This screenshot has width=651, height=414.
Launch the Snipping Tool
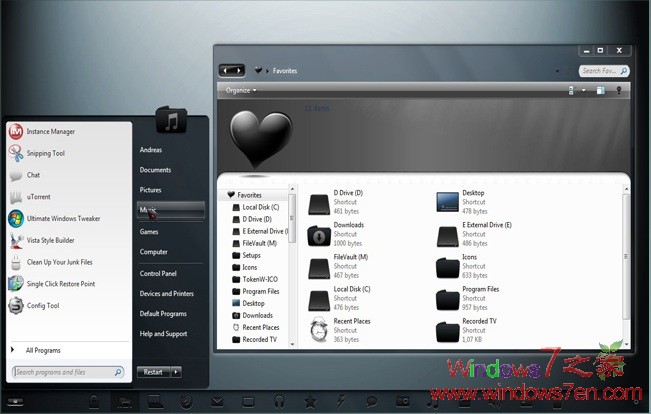click(x=45, y=153)
